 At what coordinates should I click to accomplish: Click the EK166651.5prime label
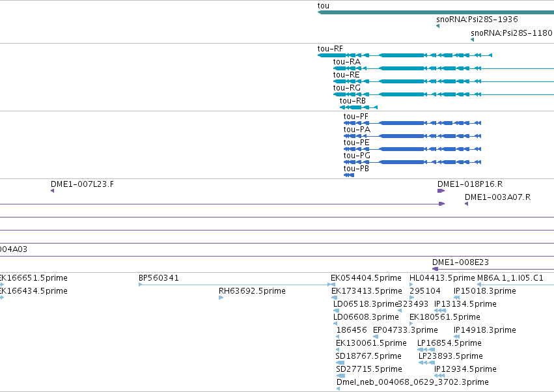click(x=34, y=278)
